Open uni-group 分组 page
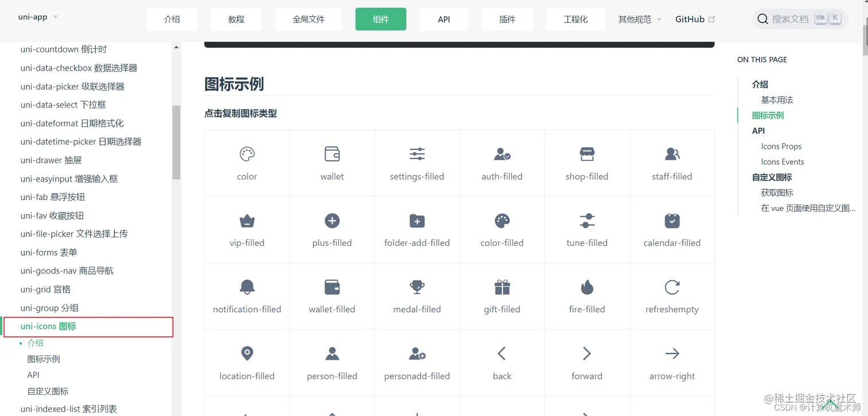The width and height of the screenshot is (868, 416). (x=49, y=307)
